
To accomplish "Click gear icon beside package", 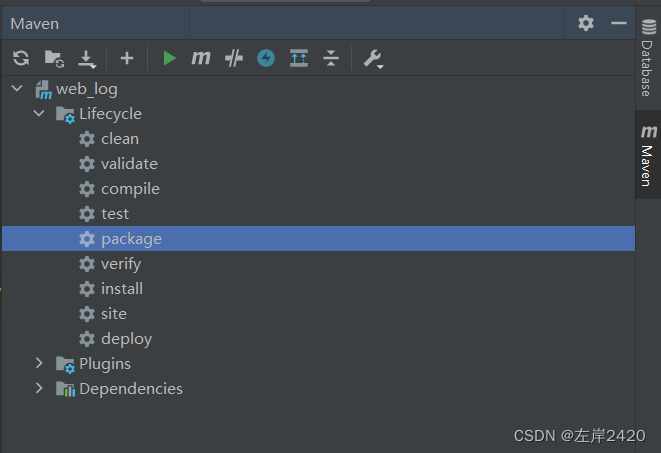I will [x=87, y=239].
